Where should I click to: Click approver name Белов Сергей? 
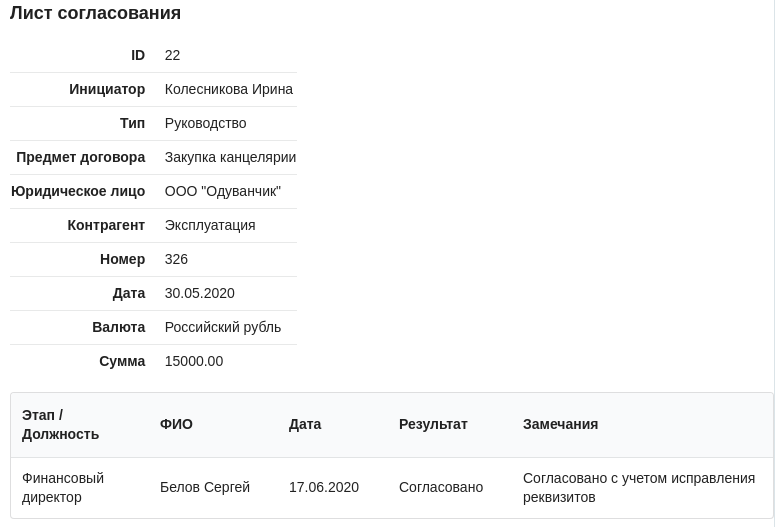pos(205,487)
